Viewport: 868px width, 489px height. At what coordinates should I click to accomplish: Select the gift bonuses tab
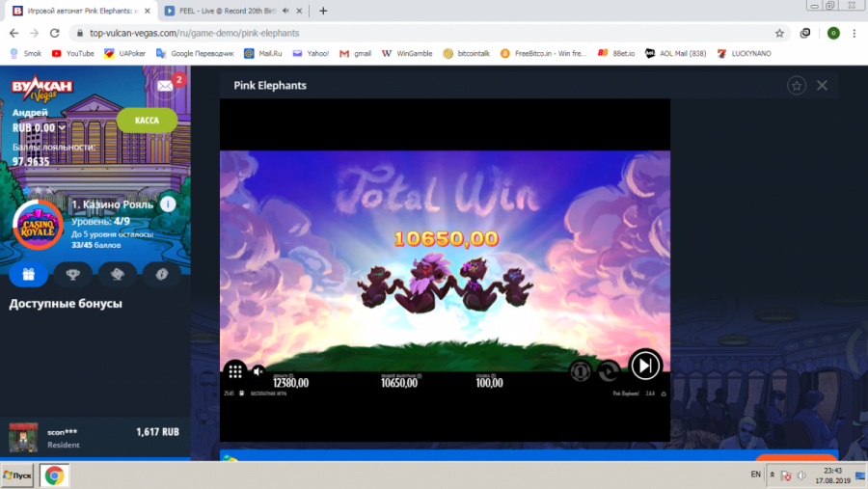[28, 274]
